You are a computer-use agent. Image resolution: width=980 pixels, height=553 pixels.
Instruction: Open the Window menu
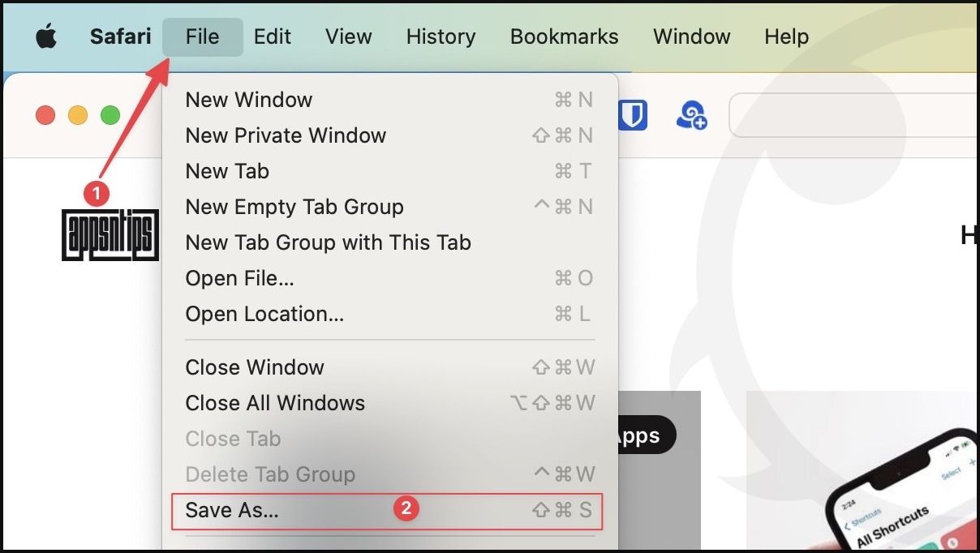pos(691,36)
